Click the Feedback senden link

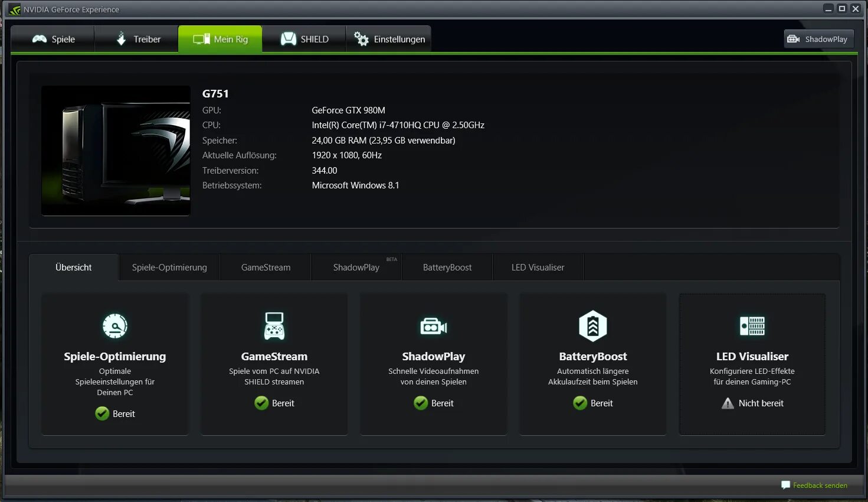[x=820, y=485]
